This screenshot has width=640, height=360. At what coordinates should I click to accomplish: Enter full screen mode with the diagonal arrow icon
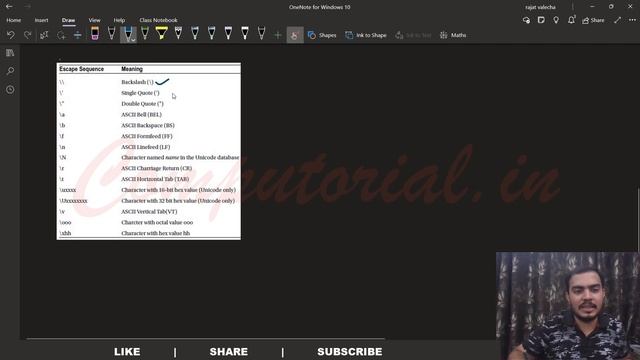click(617, 20)
